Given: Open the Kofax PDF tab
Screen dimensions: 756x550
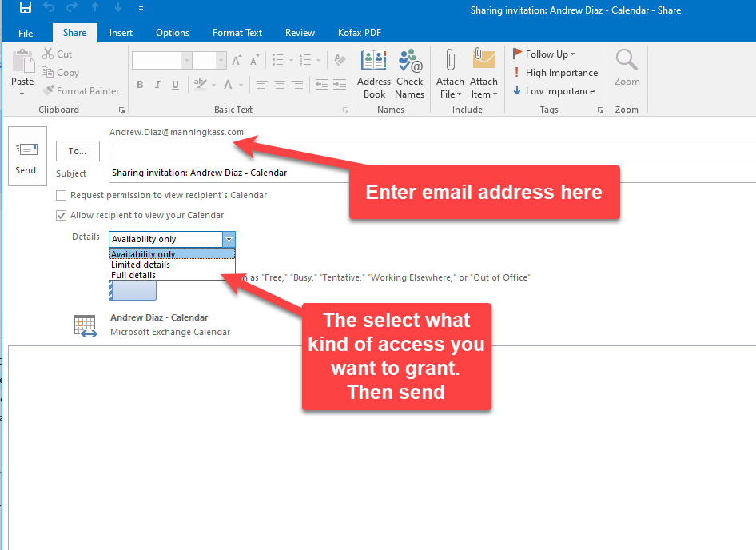Looking at the screenshot, I should click(360, 33).
